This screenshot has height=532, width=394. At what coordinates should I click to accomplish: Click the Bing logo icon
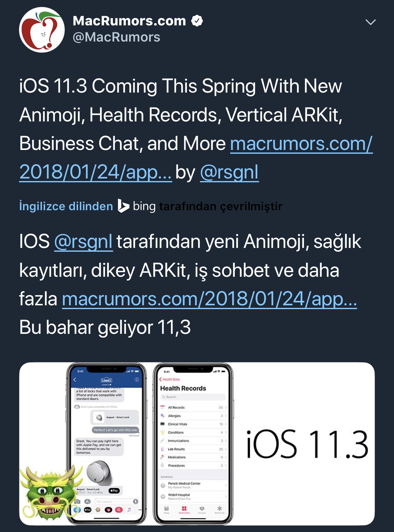[123, 206]
